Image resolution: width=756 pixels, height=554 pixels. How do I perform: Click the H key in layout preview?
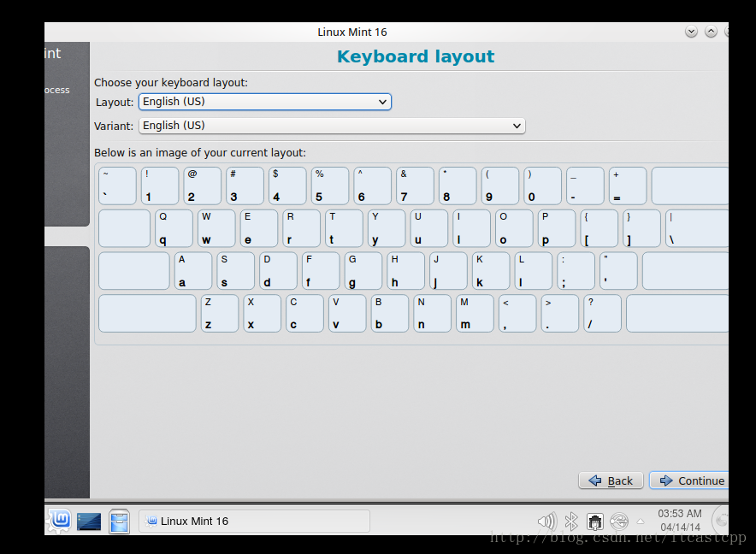406,270
